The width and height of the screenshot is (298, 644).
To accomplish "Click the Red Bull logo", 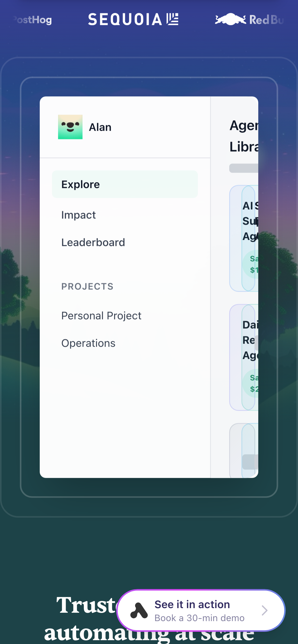I will tap(250, 20).
